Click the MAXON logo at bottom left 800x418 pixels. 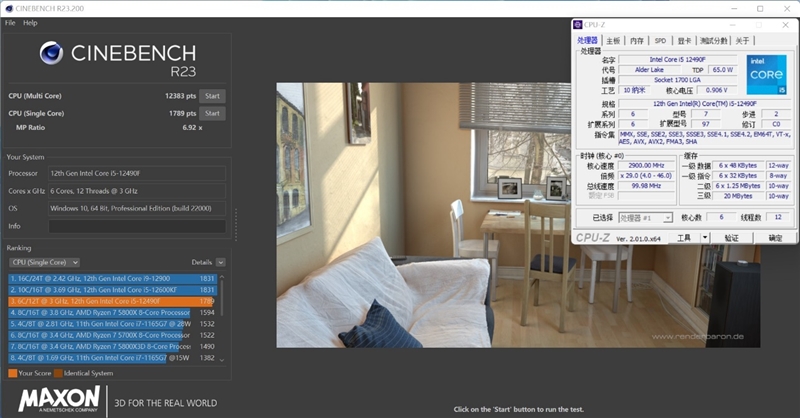click(x=58, y=397)
